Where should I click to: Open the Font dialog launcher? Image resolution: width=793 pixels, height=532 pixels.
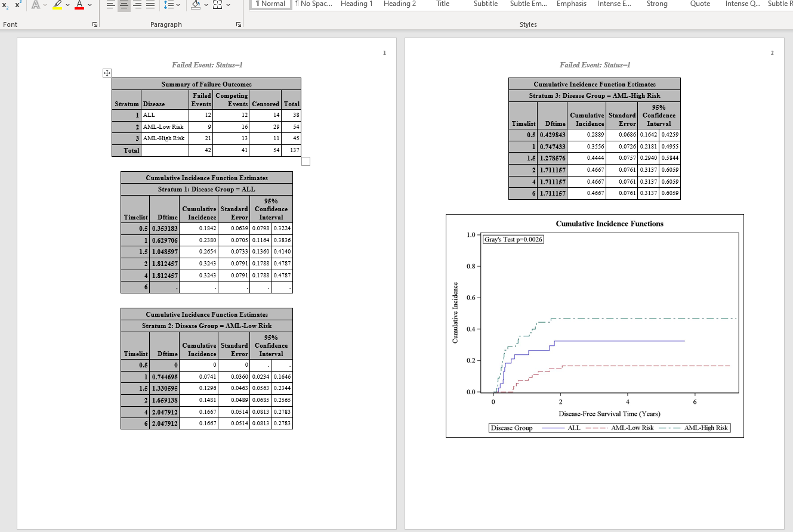(x=94, y=24)
